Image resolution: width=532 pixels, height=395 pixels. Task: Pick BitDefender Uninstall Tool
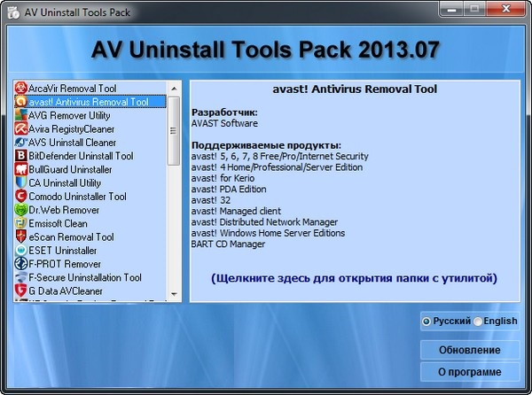click(90, 156)
